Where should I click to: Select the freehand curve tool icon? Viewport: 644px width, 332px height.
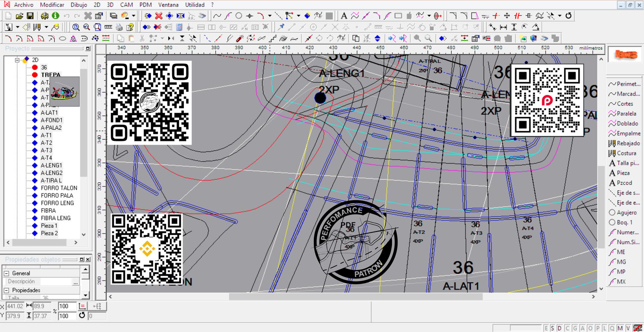pyautogui.click(x=217, y=16)
